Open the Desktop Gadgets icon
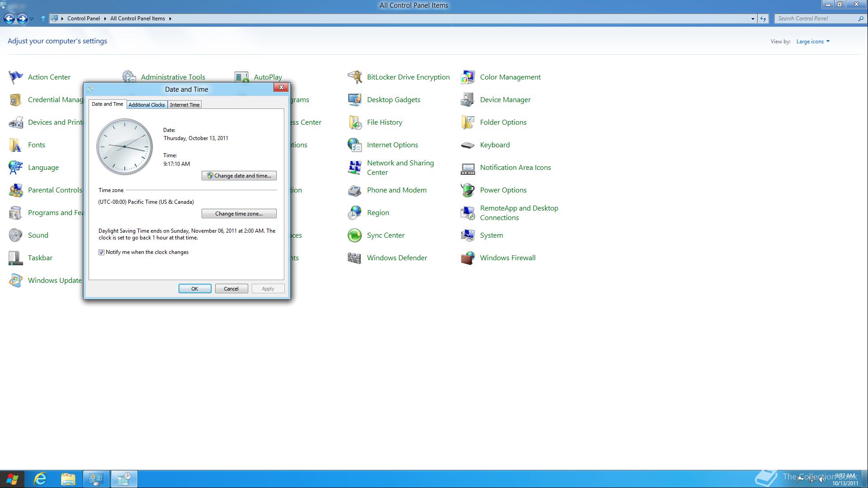Screen dimensions: 868x488 [355, 100]
